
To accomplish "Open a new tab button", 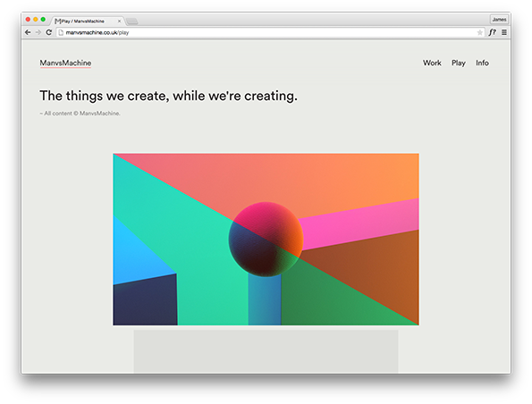I will coord(132,21).
